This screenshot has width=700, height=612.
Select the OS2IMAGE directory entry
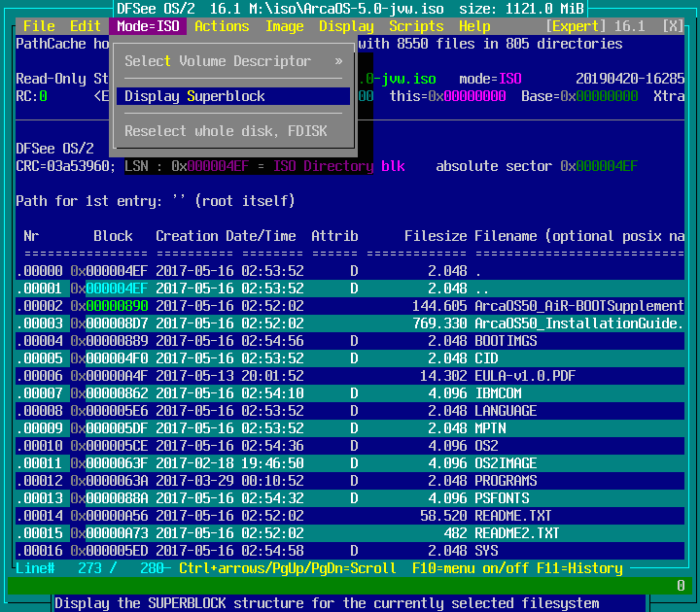506,463
